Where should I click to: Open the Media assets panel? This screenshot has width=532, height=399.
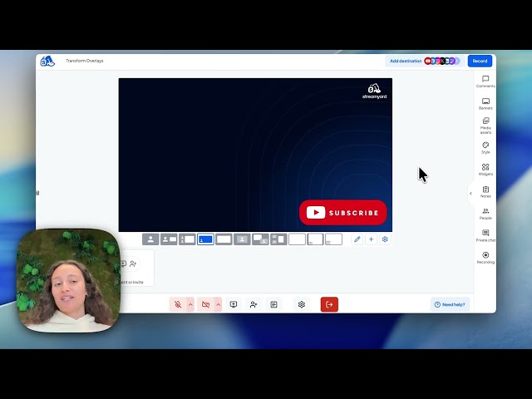485,126
